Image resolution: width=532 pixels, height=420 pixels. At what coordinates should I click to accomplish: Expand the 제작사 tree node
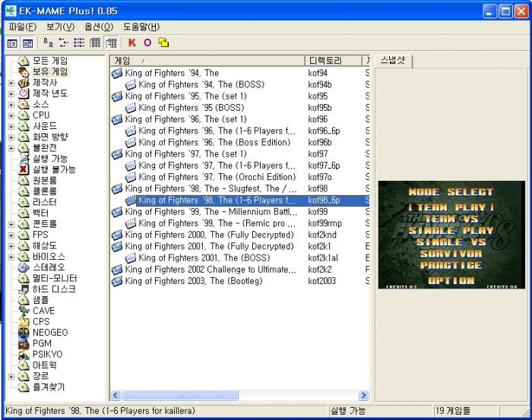tap(11, 83)
